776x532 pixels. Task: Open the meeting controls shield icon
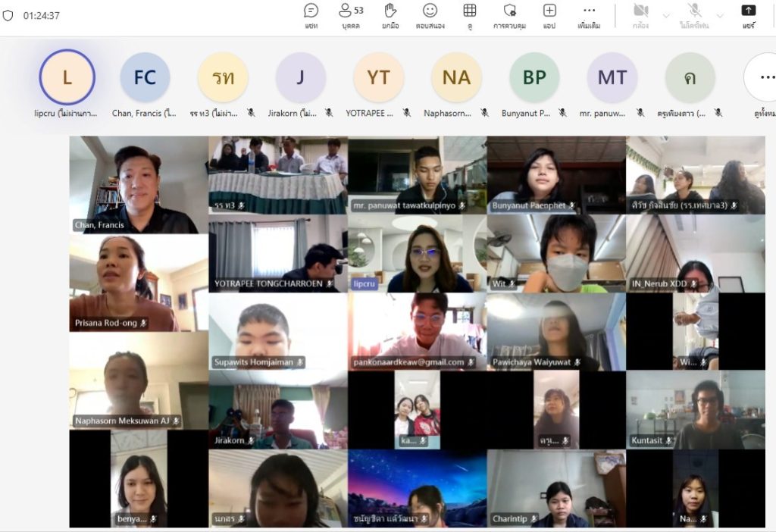(x=510, y=15)
